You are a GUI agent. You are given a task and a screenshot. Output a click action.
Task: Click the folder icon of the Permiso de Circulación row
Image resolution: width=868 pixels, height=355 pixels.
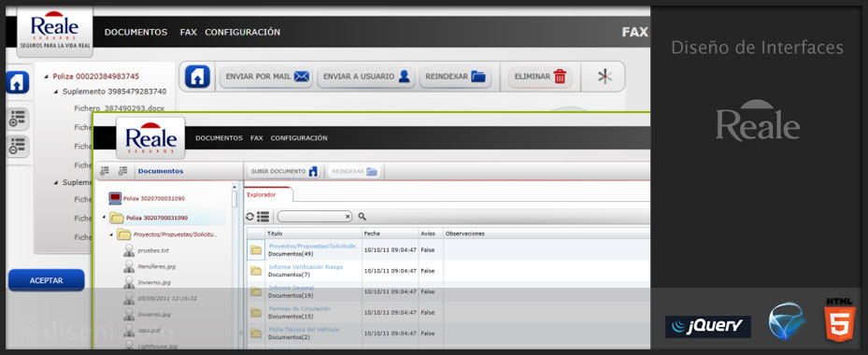(x=256, y=313)
